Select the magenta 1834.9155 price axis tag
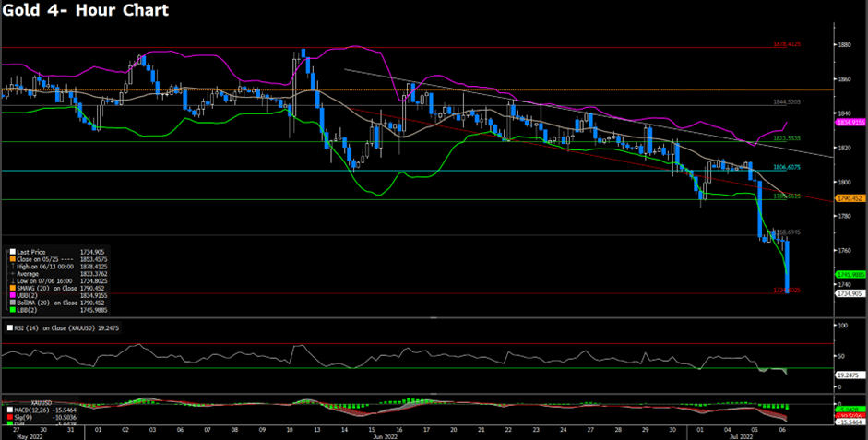Viewport: 868px width, 440px height. 849,122
